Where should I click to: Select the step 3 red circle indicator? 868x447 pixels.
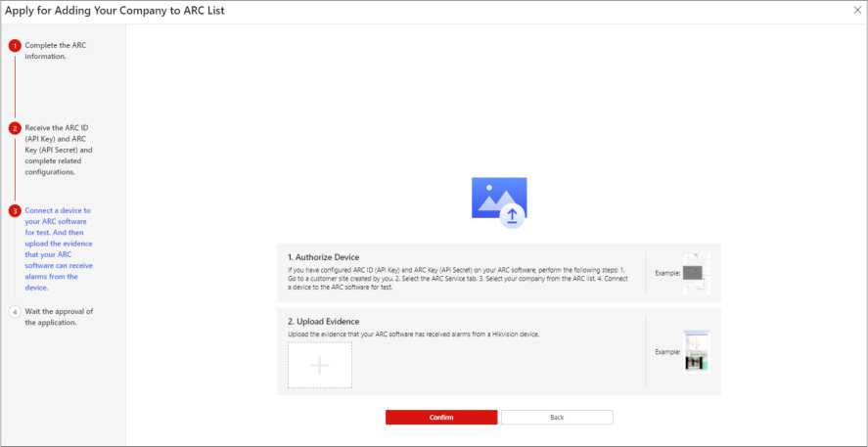pyautogui.click(x=15, y=210)
